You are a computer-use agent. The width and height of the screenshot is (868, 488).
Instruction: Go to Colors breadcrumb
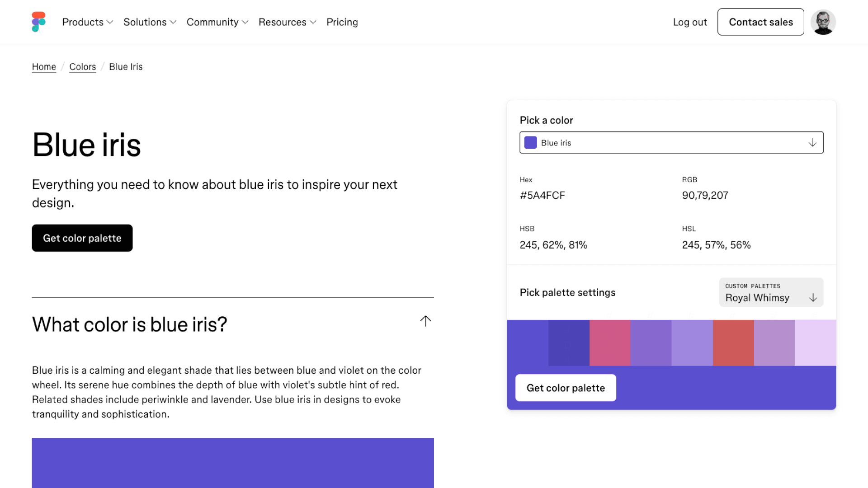point(82,67)
